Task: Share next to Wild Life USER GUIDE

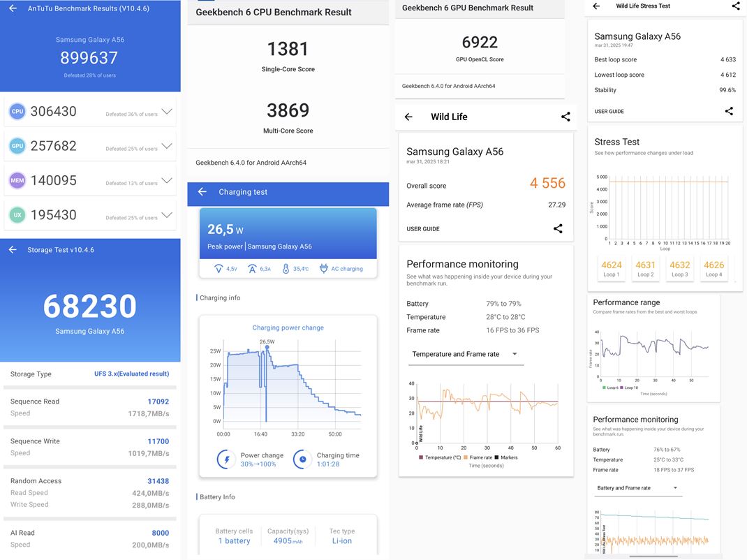Action: [558, 229]
